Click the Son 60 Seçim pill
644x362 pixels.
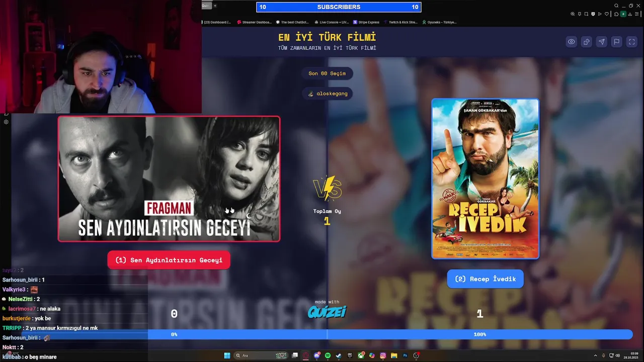[x=327, y=73]
